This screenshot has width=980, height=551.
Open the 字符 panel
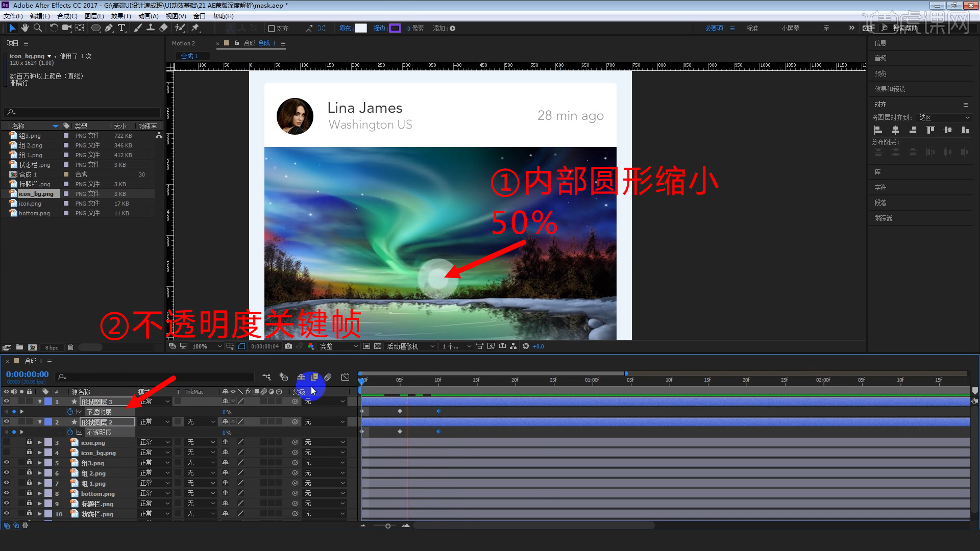coord(880,187)
